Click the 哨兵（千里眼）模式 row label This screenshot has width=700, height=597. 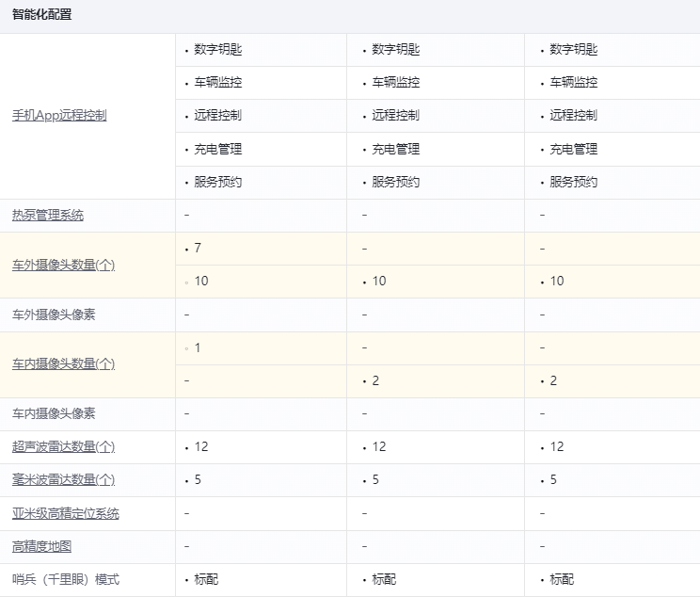66,580
